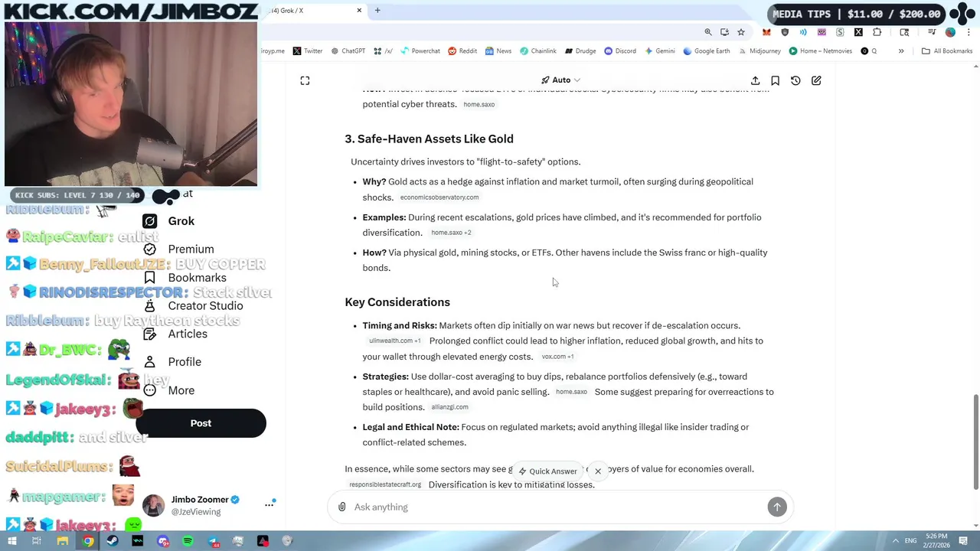
Task: Open the browser extensions puzzle menu
Action: point(877,32)
